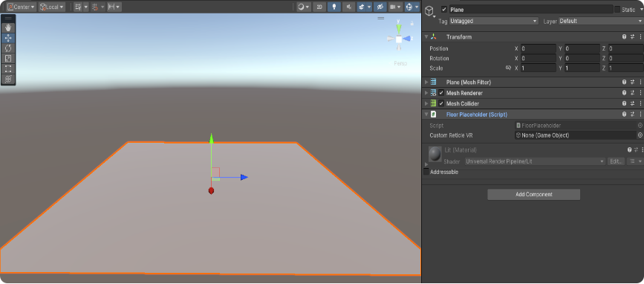Click the green Y move arrow handle

[211, 138]
